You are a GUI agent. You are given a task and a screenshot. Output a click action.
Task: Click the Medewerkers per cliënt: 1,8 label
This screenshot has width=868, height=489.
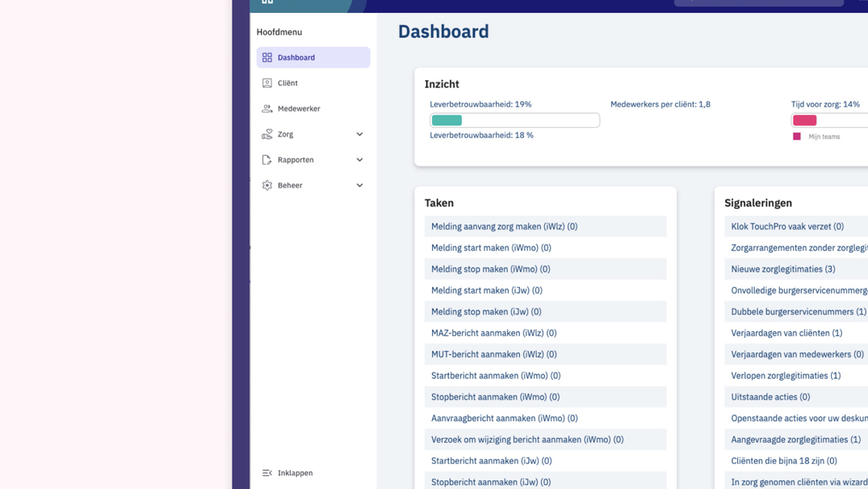pos(660,104)
